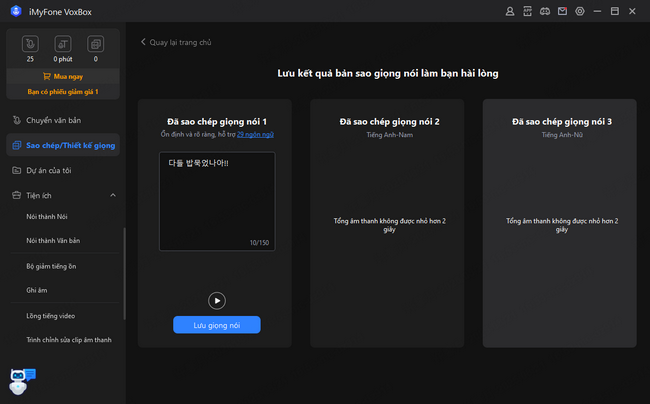Open the user account icon
This screenshot has width=650, height=404.
click(510, 11)
